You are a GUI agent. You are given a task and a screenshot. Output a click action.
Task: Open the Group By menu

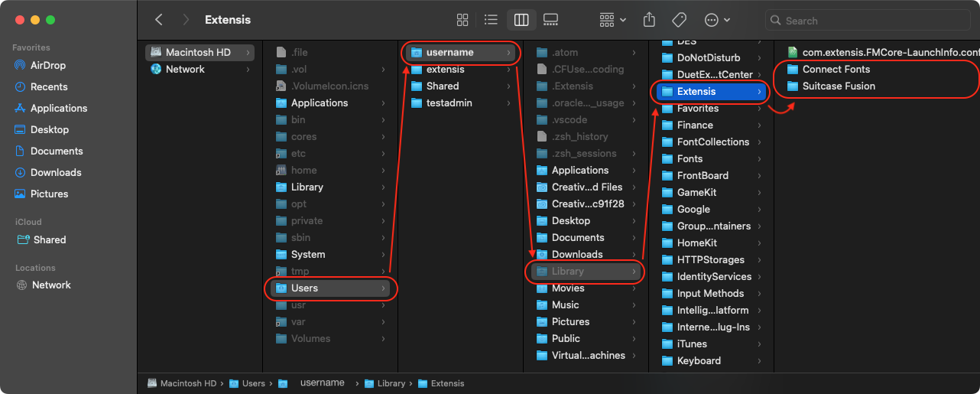tap(613, 20)
